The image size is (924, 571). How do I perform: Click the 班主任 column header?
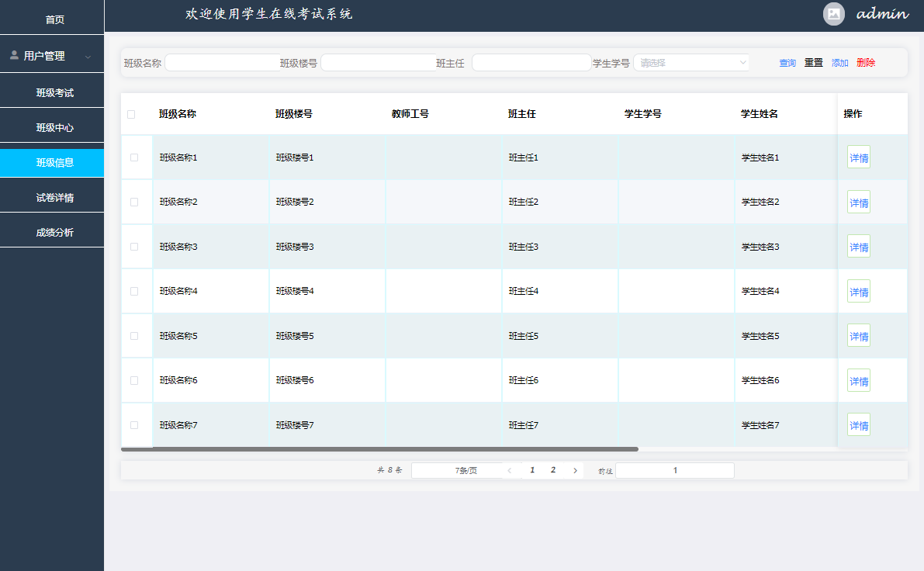coord(522,114)
